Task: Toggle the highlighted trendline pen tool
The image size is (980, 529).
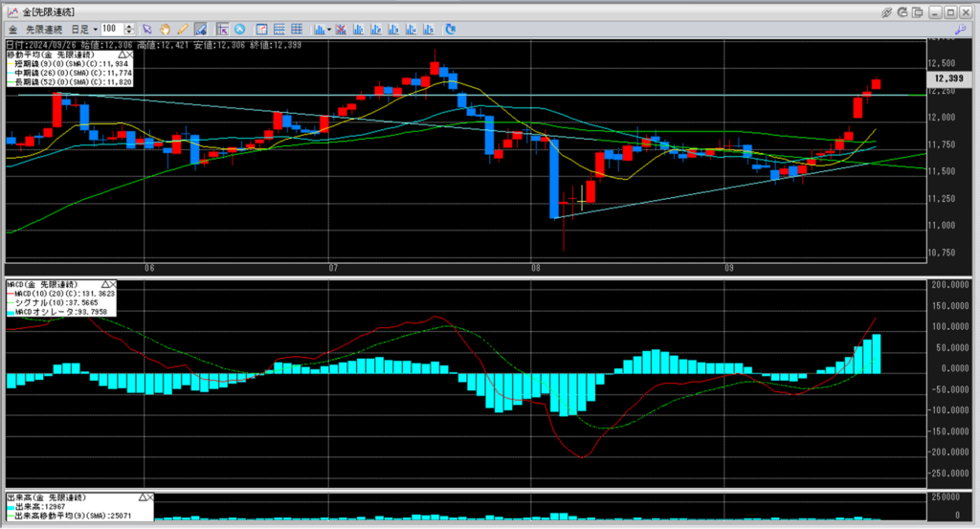Action: pos(201,30)
